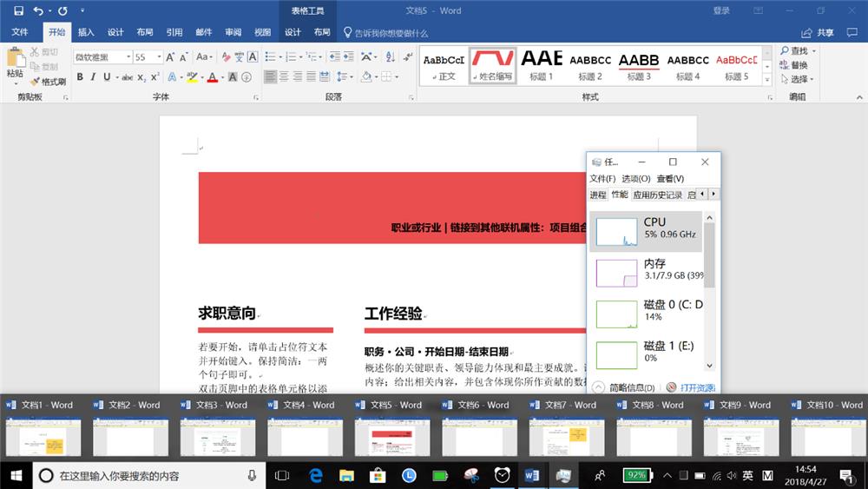Switch to 进程 tab in Task Manager

click(598, 195)
